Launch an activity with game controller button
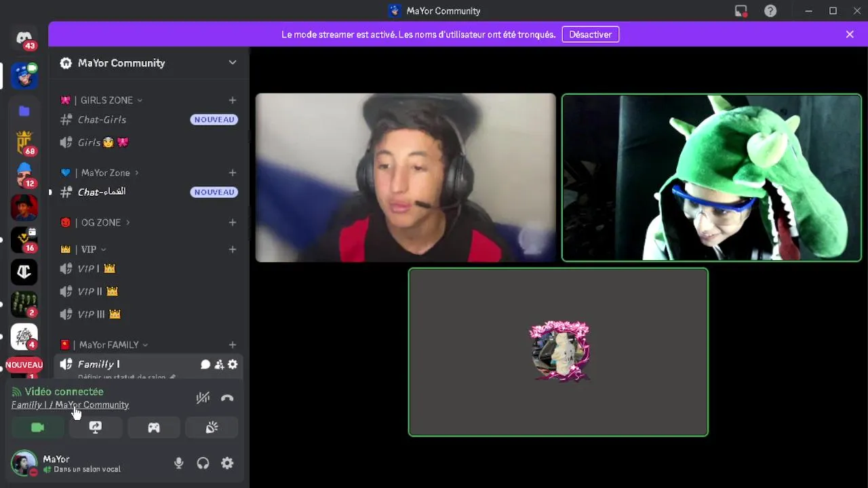Screen dimensions: 868x488 (x=154, y=428)
